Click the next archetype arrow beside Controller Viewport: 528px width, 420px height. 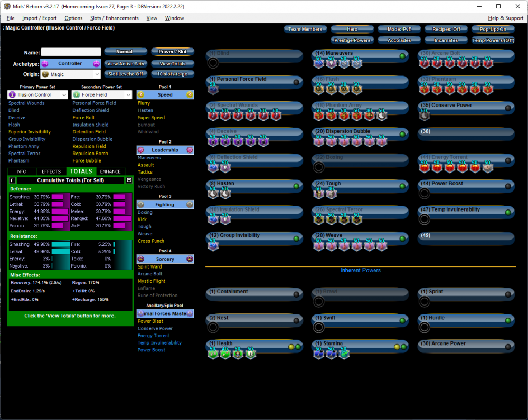tap(96, 64)
